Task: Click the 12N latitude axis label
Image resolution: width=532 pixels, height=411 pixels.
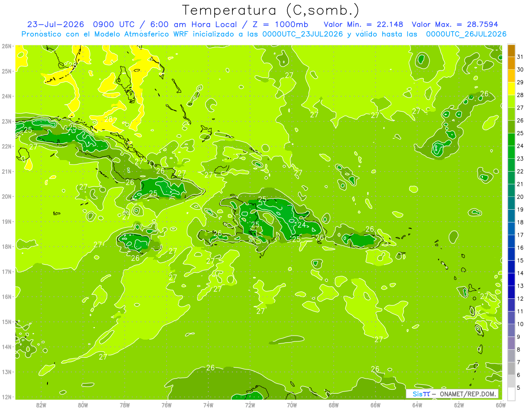Action: pyautogui.click(x=6, y=397)
